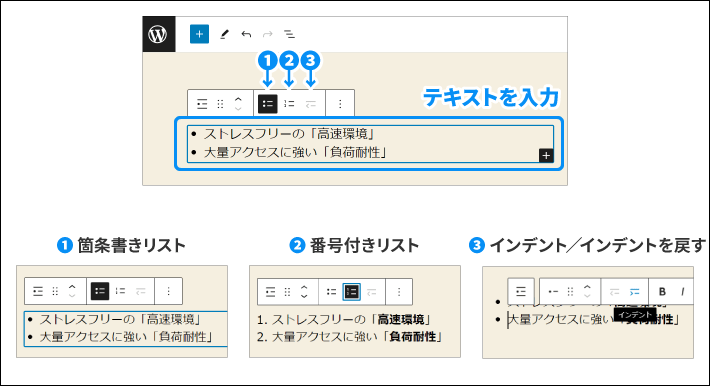Click outdent icon in 箇条書きリスト panel toolbar

140,291
